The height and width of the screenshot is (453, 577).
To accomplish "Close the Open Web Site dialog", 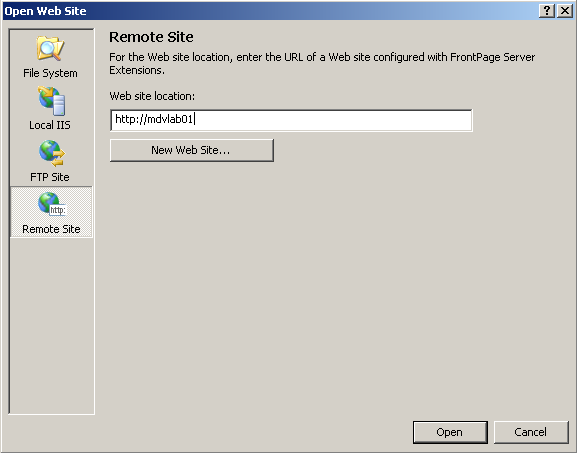I will tap(565, 11).
